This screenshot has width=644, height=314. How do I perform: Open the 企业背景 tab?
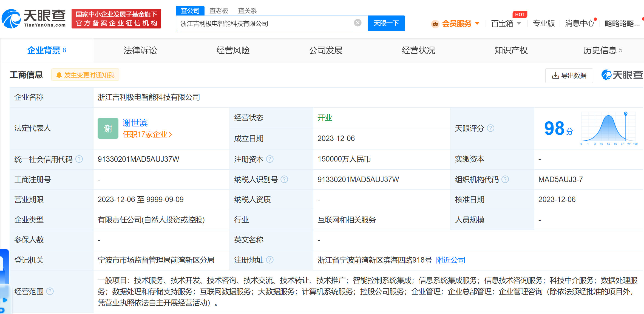click(x=47, y=50)
